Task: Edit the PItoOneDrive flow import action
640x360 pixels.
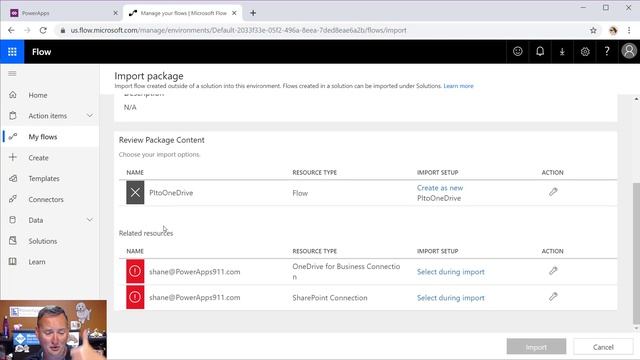Action: pos(553,192)
